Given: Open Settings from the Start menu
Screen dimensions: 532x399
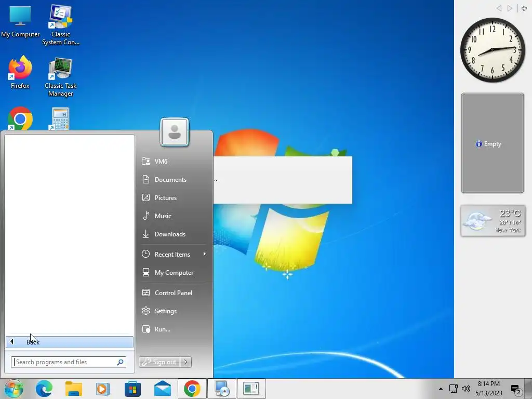Looking at the screenshot, I should point(174,311).
